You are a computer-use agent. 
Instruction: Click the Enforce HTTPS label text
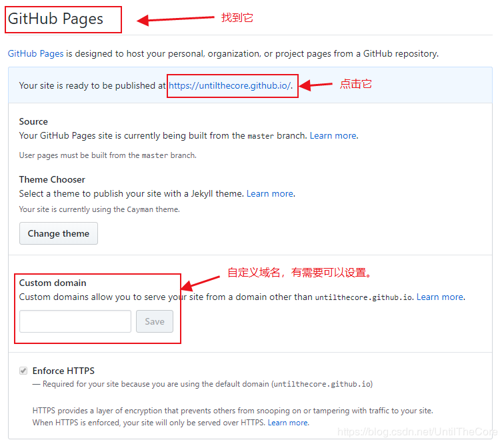coord(63,371)
